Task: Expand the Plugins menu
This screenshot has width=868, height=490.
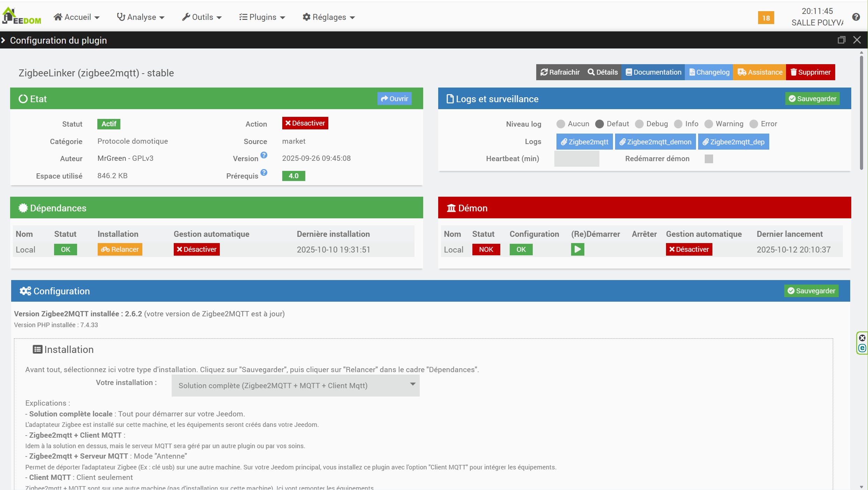Action: [262, 17]
